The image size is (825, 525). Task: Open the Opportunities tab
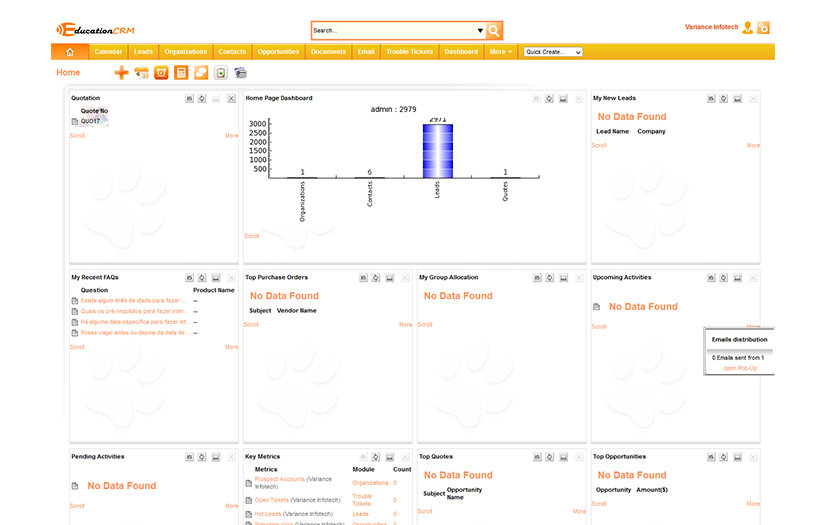278,52
